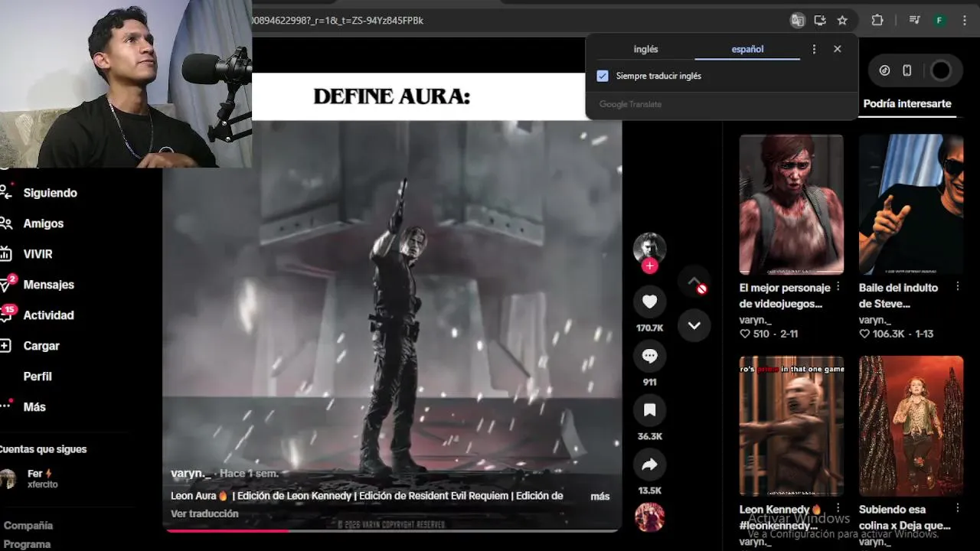Open the profile avatar at top right
980x551 pixels.
point(940,70)
